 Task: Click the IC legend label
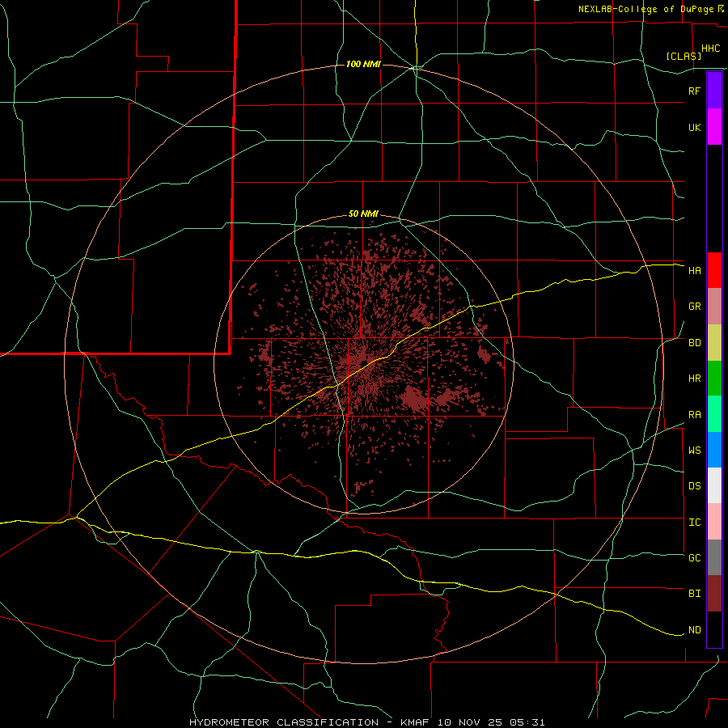(x=694, y=523)
